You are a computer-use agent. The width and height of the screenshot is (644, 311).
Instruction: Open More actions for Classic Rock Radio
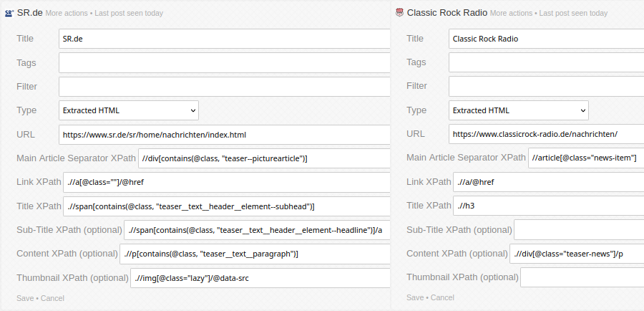coord(511,13)
